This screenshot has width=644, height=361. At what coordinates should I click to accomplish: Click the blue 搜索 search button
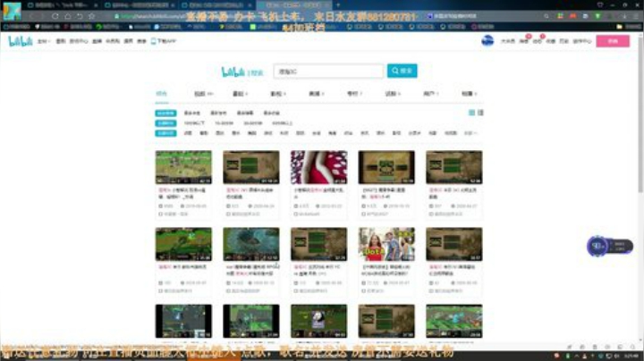point(402,71)
